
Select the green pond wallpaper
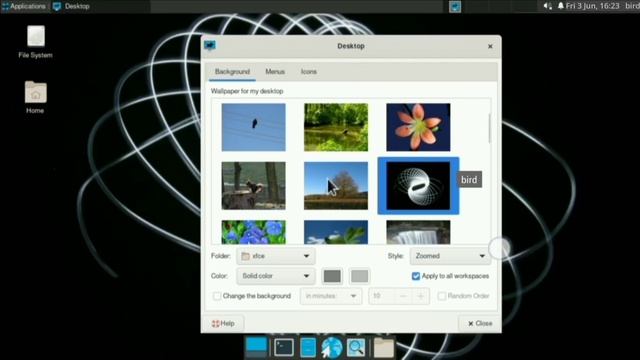pos(336,127)
